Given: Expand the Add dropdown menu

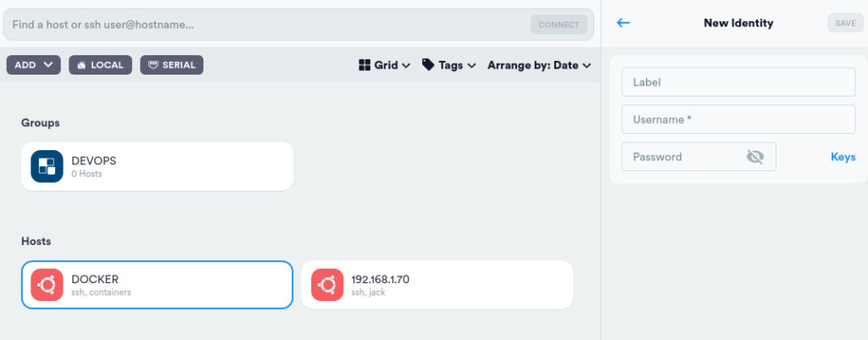Looking at the screenshot, I should (x=33, y=64).
